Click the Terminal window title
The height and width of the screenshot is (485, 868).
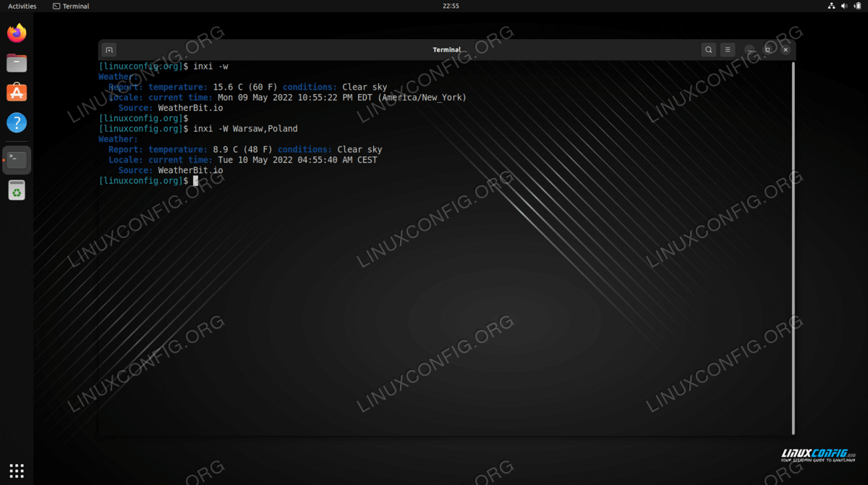point(446,50)
